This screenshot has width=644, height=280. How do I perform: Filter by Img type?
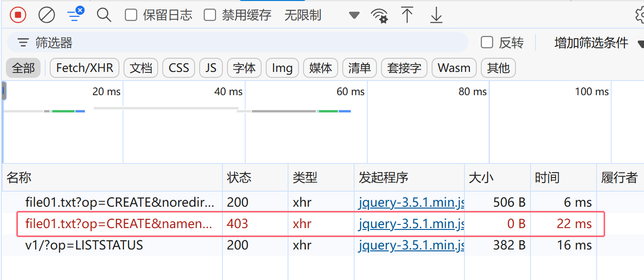coord(282,68)
